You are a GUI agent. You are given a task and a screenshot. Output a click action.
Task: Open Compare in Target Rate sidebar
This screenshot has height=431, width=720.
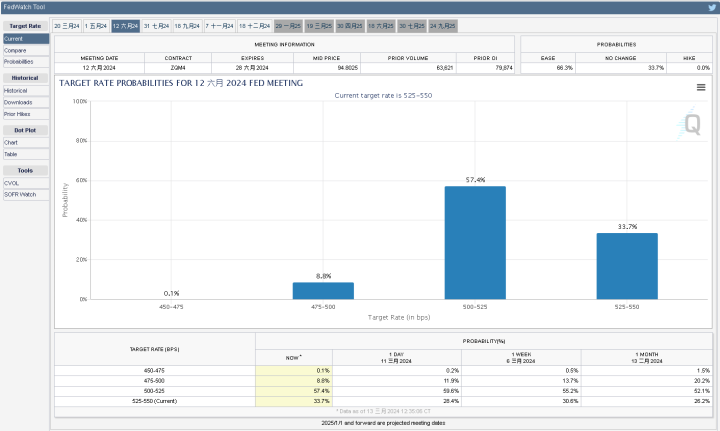click(x=26, y=50)
